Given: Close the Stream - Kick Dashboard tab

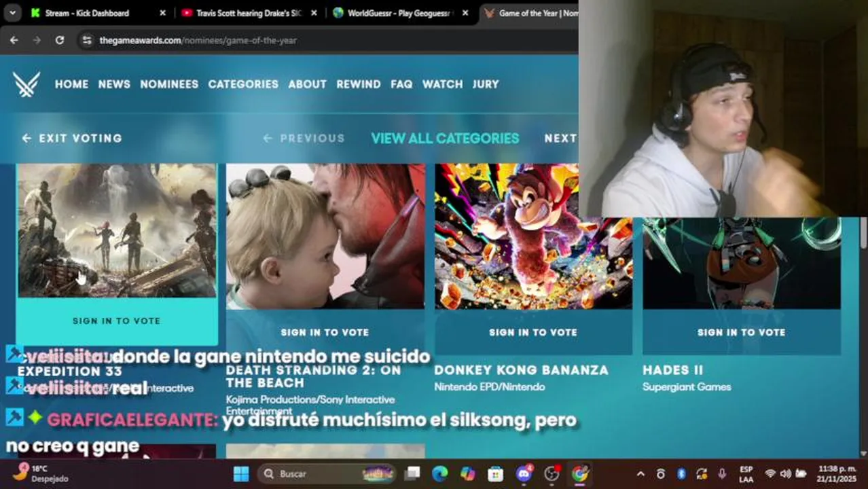Looking at the screenshot, I should (162, 13).
